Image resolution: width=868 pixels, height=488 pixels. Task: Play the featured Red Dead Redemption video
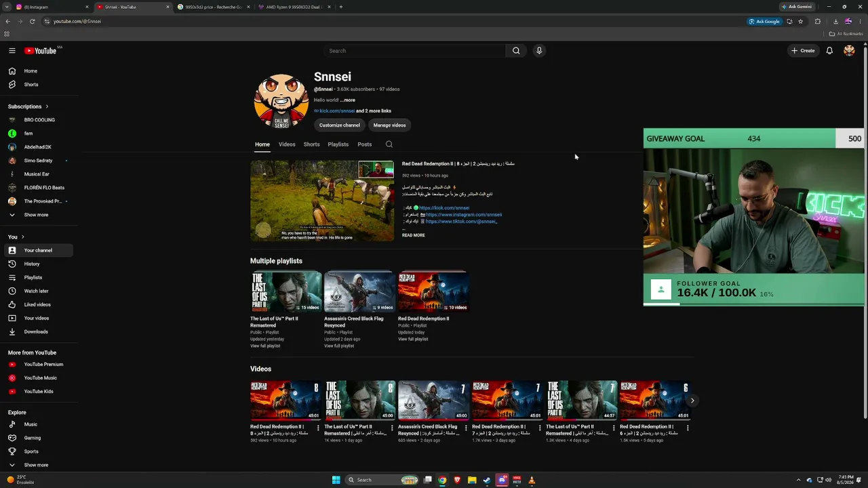(322, 201)
